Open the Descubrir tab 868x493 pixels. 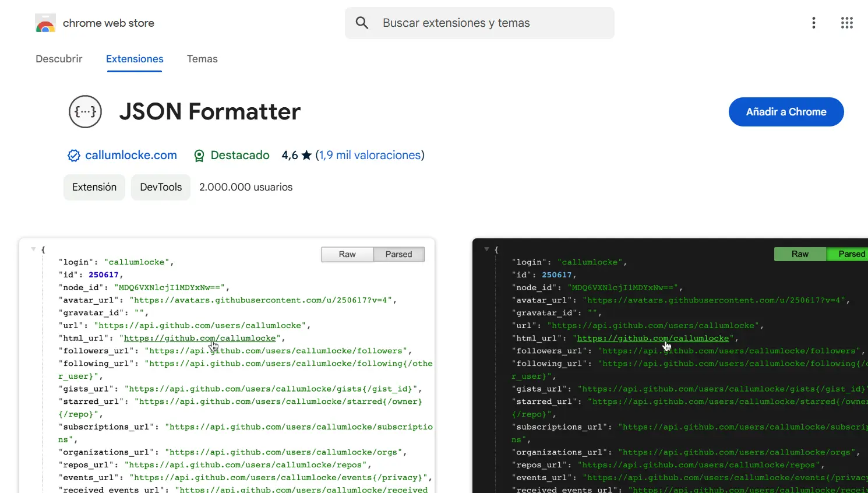click(59, 59)
